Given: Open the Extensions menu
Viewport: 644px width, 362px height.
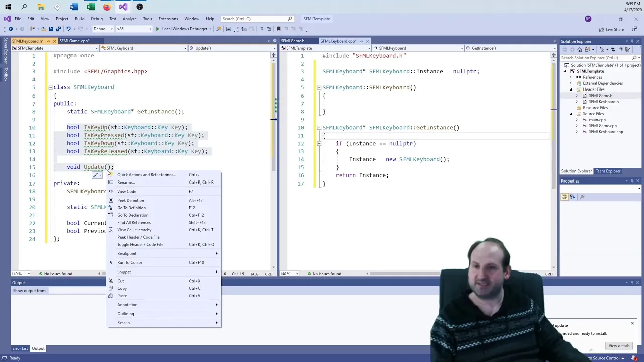Looking at the screenshot, I should click(168, 19).
